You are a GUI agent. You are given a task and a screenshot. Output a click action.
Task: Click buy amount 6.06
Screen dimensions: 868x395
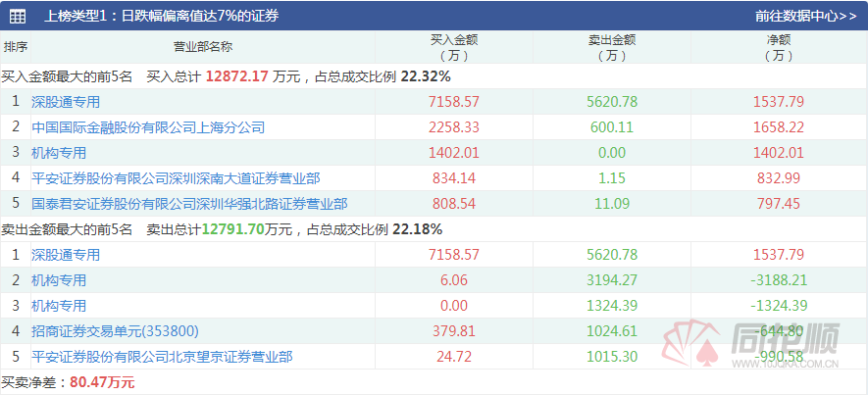point(454,280)
